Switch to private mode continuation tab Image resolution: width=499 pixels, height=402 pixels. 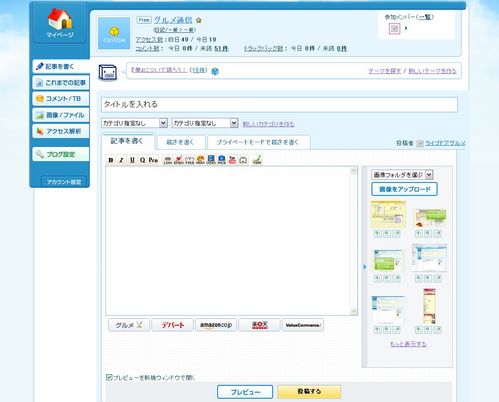(x=258, y=142)
